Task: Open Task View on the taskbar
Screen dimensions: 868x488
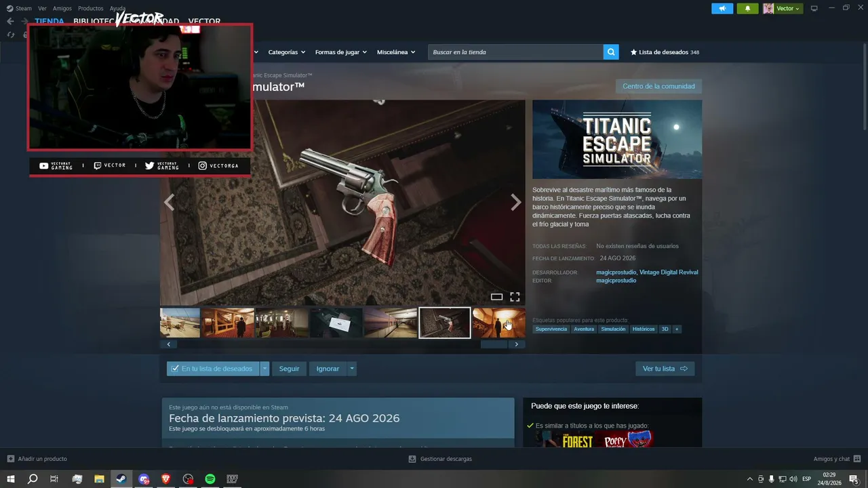Action: click(x=54, y=479)
